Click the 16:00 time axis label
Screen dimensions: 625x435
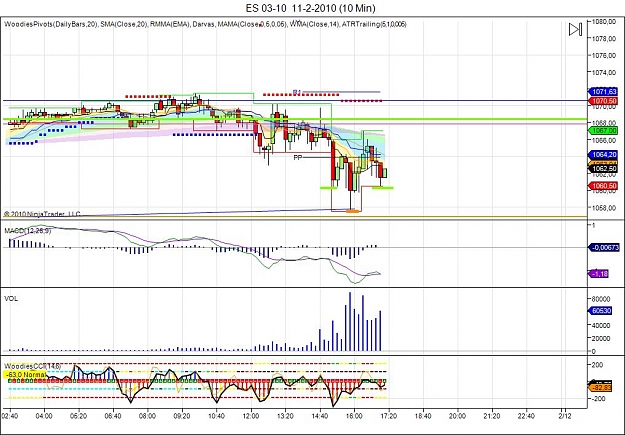pos(354,416)
